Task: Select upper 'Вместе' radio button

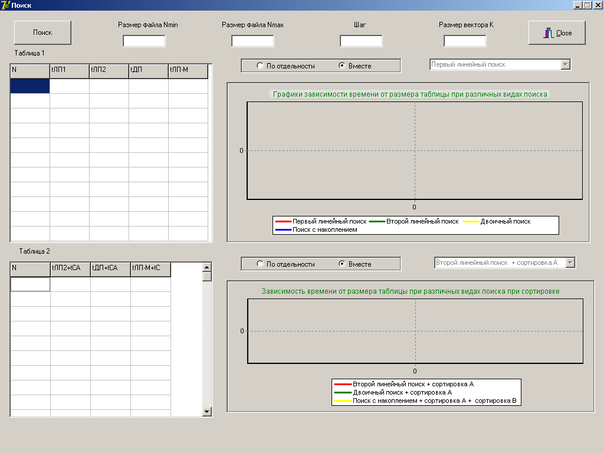Action: tap(342, 66)
